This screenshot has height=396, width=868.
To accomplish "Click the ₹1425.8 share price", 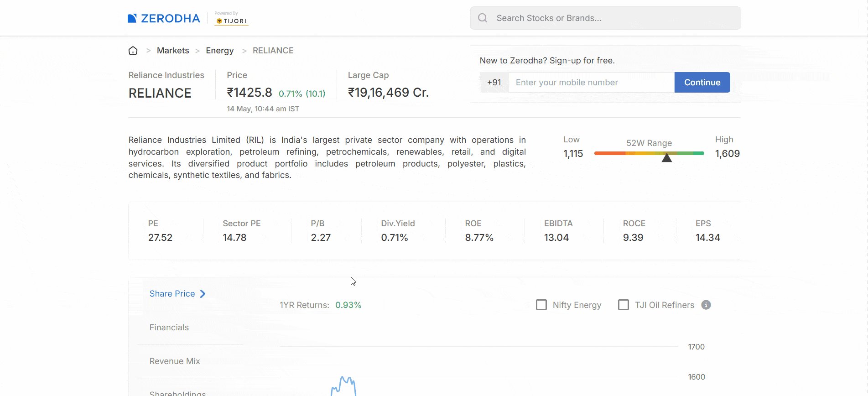I will (249, 93).
